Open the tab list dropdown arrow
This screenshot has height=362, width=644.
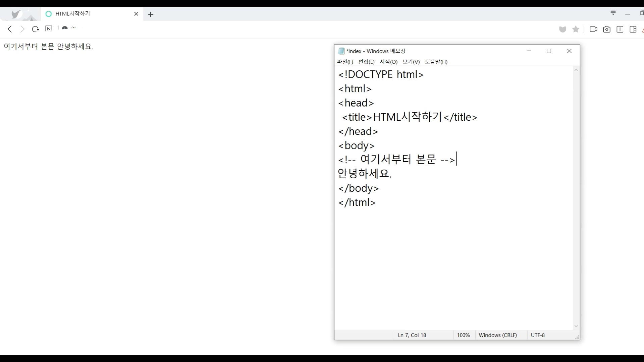click(613, 12)
